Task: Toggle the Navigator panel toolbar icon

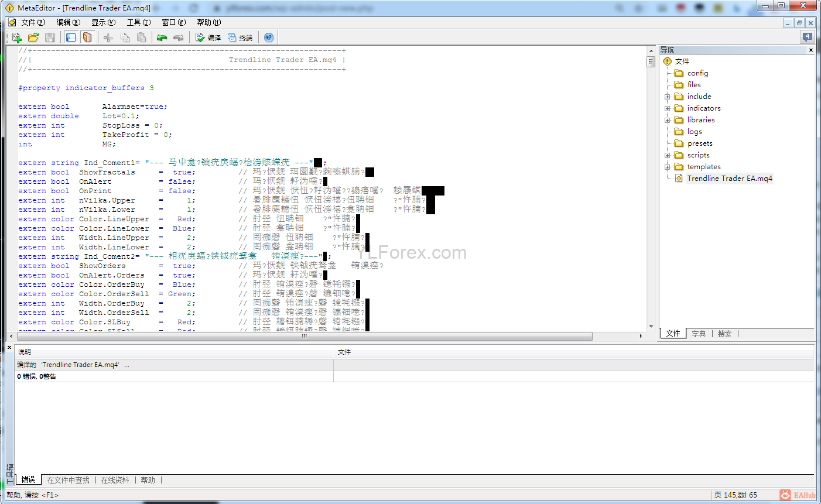Action: (x=71, y=37)
